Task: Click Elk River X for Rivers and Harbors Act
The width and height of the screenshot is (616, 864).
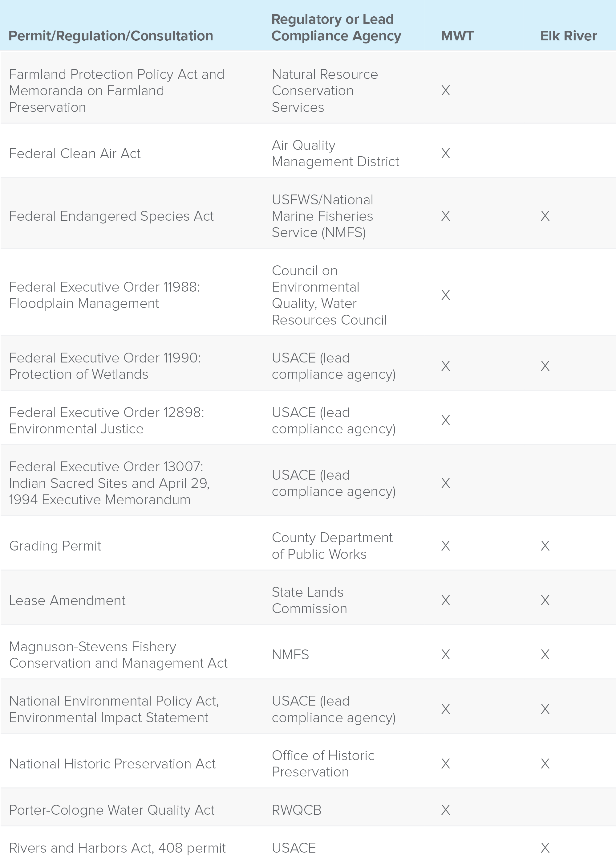Action: (x=545, y=848)
